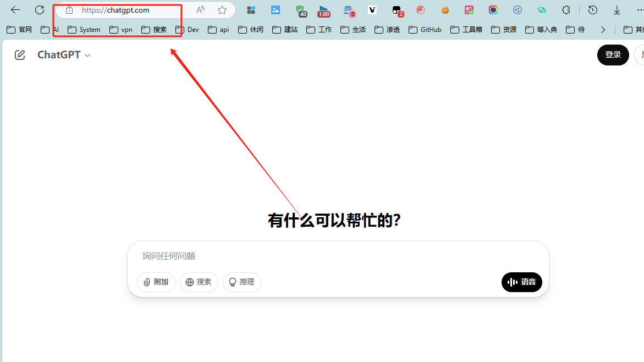Open the 官网 bookmarks folder
644x362 pixels.
coord(19,30)
